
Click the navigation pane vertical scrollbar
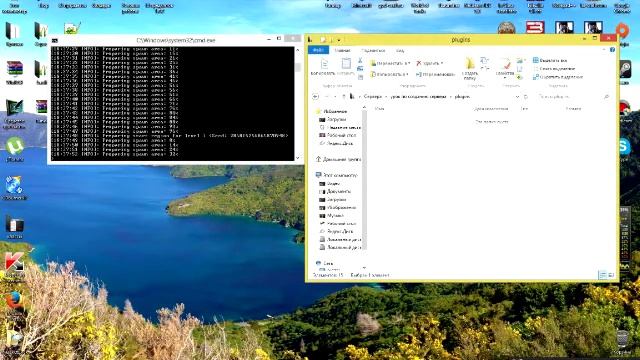364,180
